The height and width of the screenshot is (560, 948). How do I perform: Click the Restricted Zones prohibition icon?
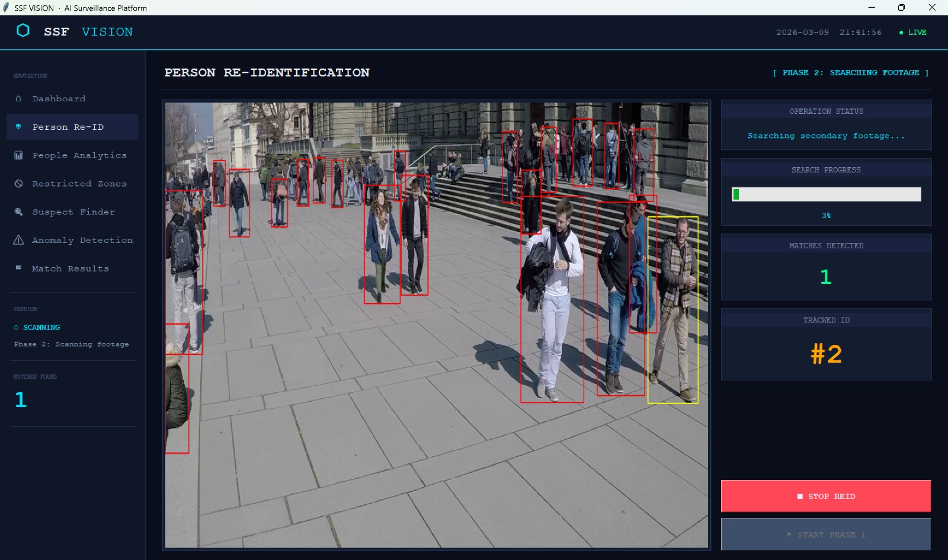coord(20,183)
